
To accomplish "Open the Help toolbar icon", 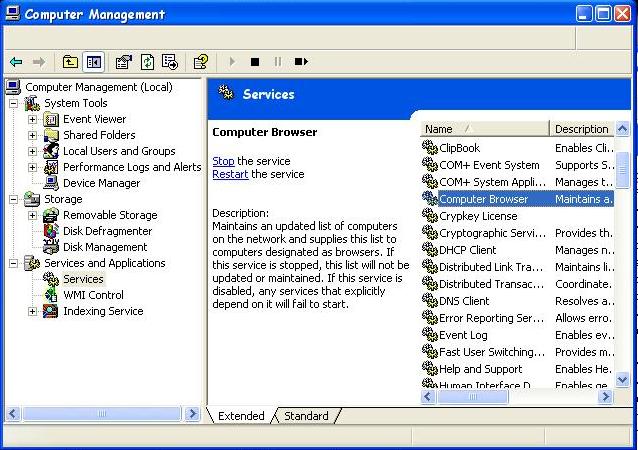I will (201, 62).
